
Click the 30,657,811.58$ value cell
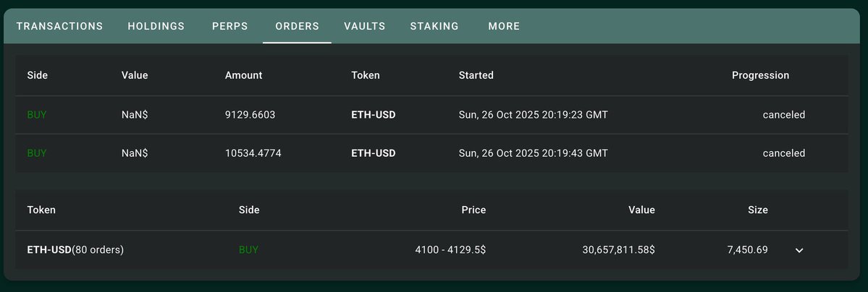click(618, 250)
